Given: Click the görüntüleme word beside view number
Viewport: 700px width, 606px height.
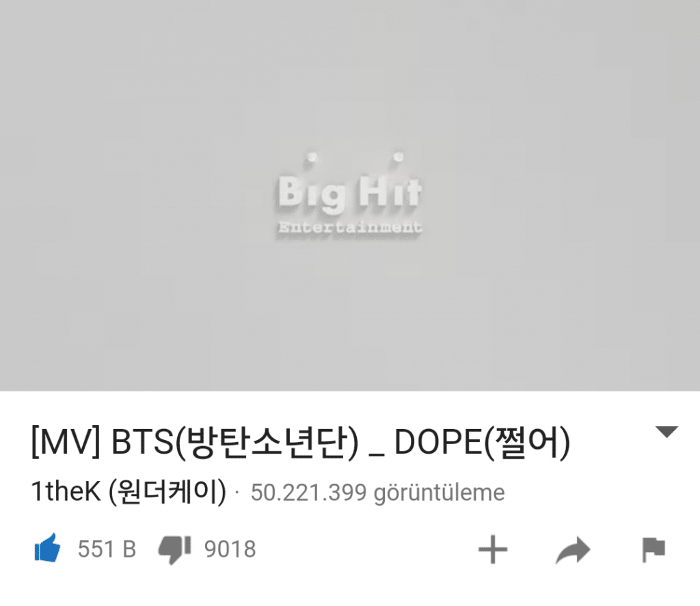Looking at the screenshot, I should (440, 493).
